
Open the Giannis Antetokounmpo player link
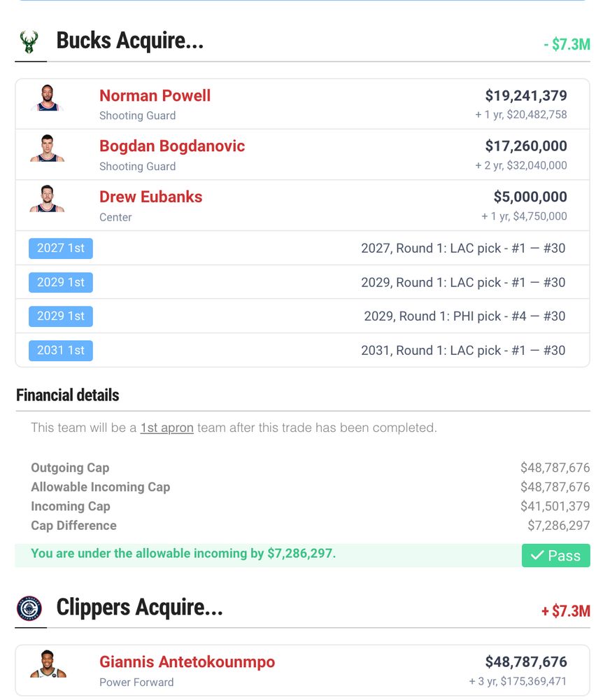(187, 661)
